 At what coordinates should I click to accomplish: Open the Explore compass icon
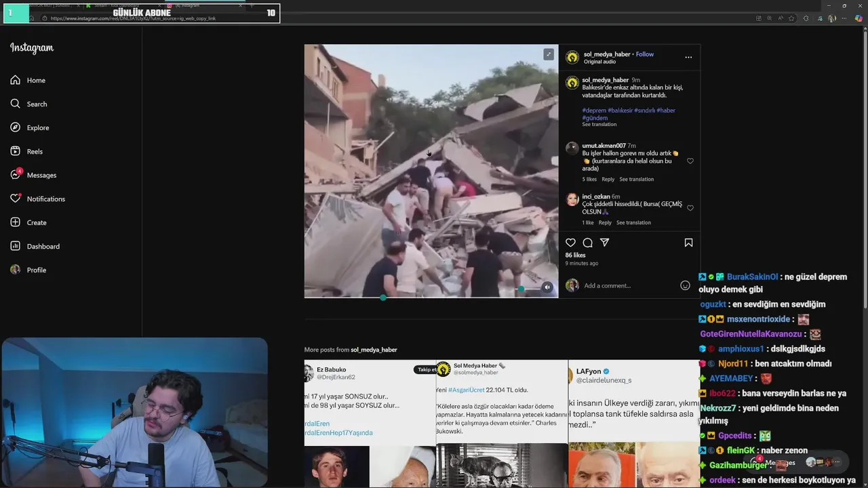click(15, 127)
